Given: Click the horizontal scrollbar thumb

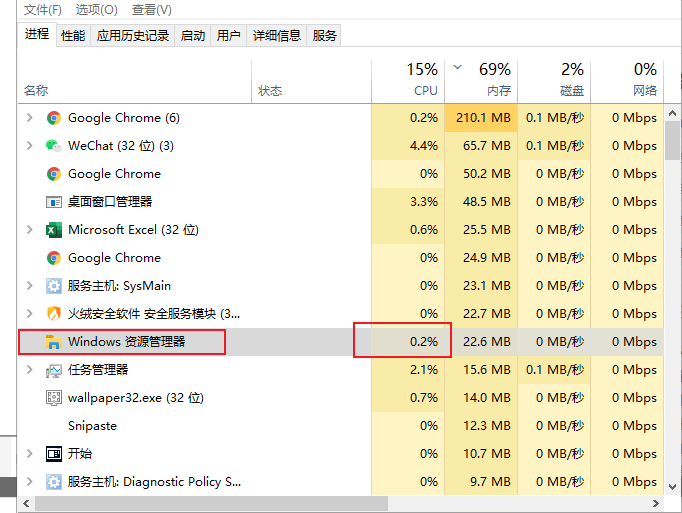Looking at the screenshot, I should [x=211, y=504].
